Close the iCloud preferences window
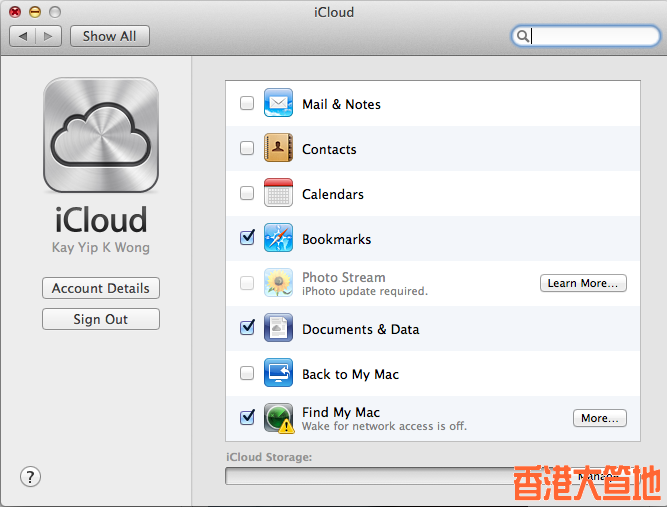 tap(15, 12)
